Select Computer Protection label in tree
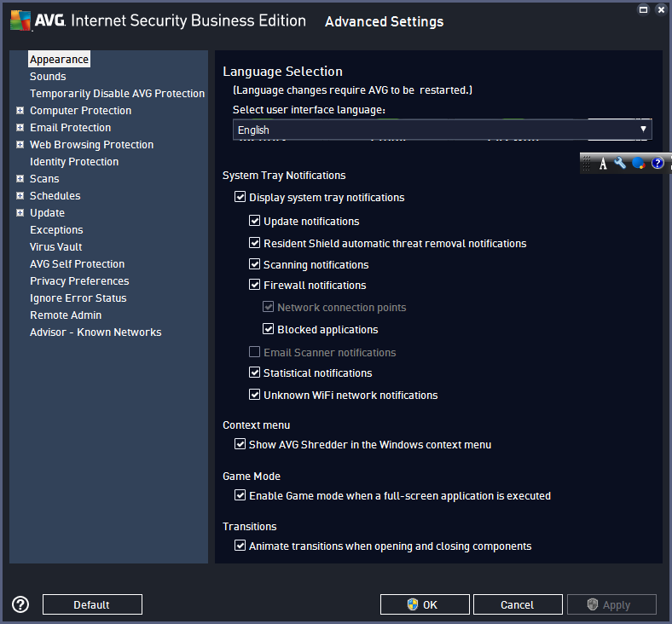672x624 pixels. 80,111
